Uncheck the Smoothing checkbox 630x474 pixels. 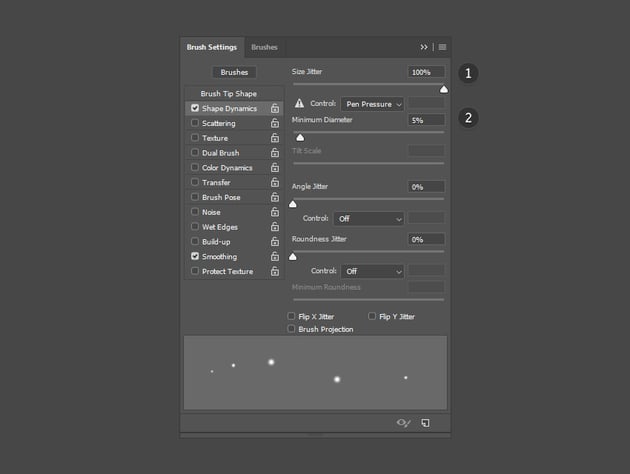(x=195, y=256)
